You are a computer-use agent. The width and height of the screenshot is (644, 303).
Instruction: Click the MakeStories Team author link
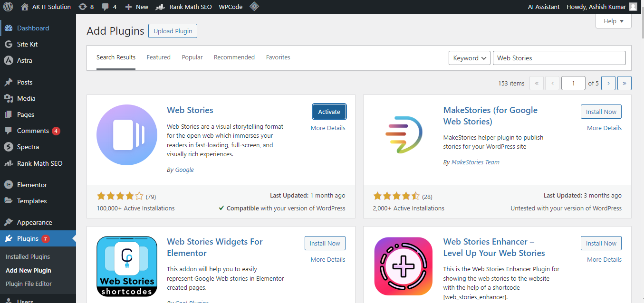[x=475, y=162]
